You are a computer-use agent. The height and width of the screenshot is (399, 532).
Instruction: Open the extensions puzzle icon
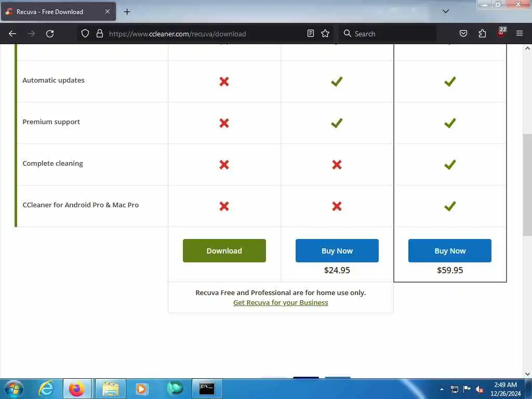[x=482, y=33]
